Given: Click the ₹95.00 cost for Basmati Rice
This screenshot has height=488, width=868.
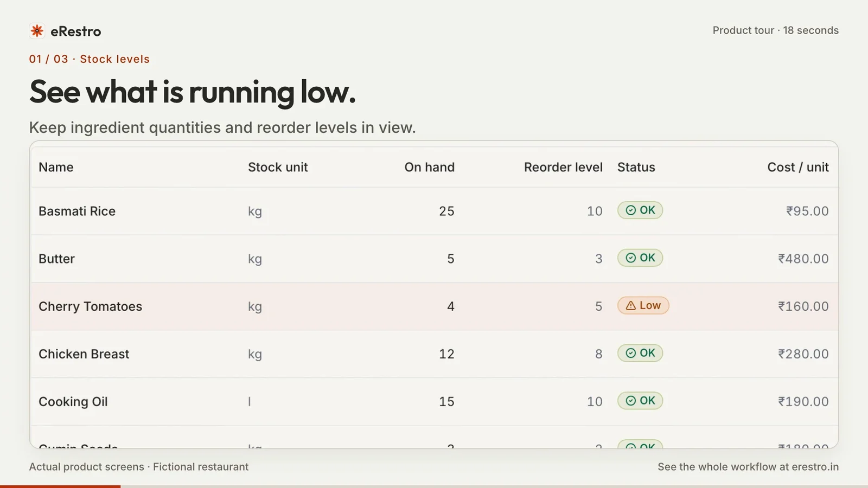Looking at the screenshot, I should pos(808,211).
